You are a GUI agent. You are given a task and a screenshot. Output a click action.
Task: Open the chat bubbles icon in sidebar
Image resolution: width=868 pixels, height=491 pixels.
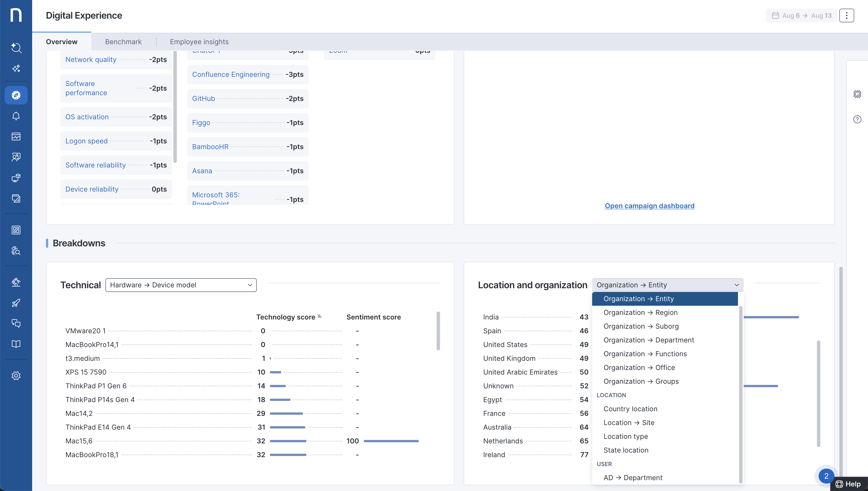click(16, 324)
